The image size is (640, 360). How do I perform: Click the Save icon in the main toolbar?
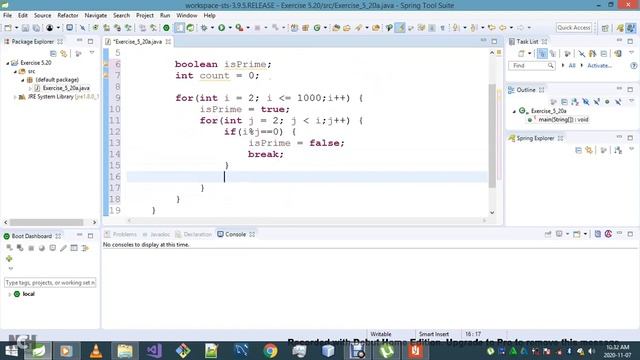click(x=25, y=28)
